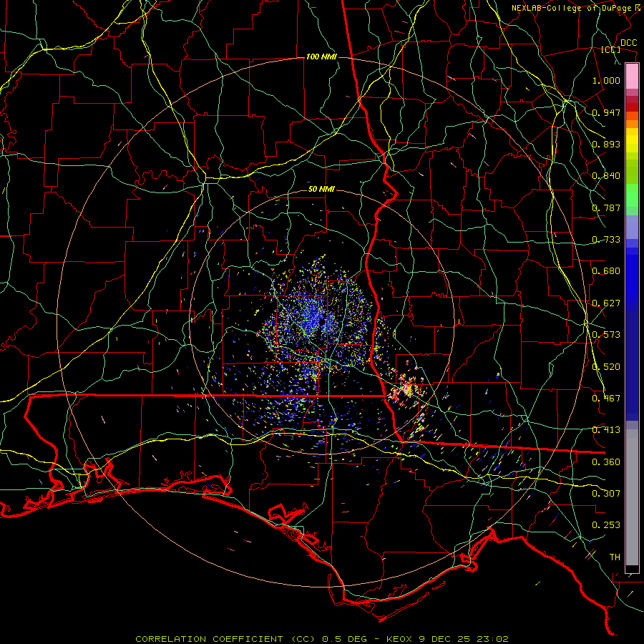Click the pink segment of the color bar

pos(632,77)
